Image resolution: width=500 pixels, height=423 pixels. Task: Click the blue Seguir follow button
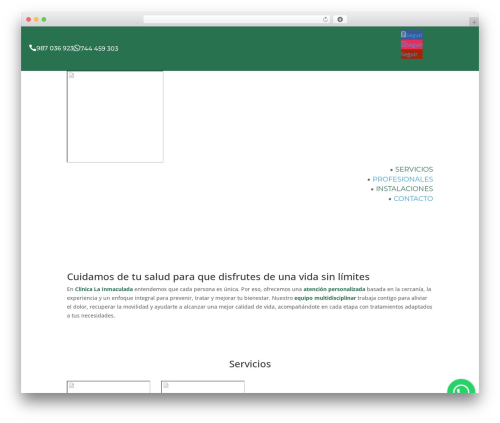(x=412, y=35)
